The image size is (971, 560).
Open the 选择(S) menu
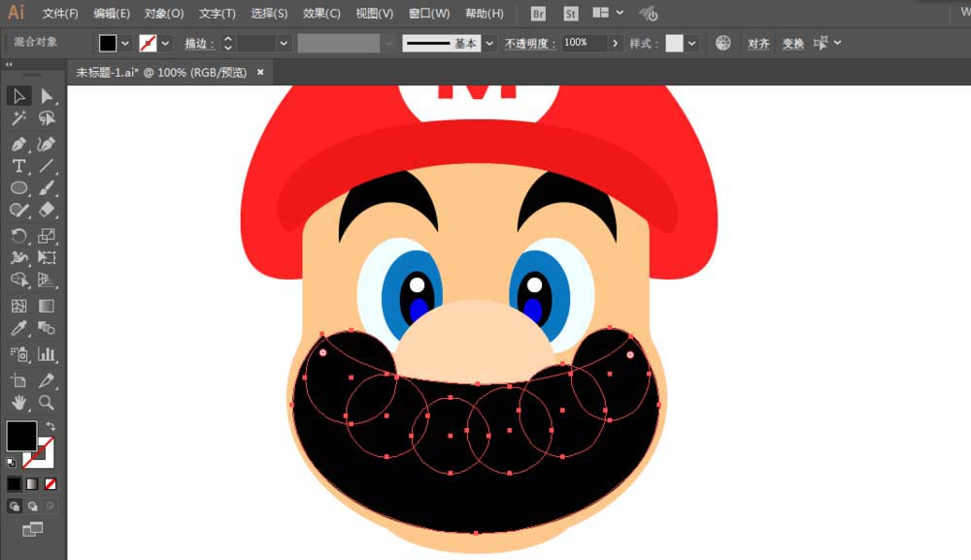[269, 13]
